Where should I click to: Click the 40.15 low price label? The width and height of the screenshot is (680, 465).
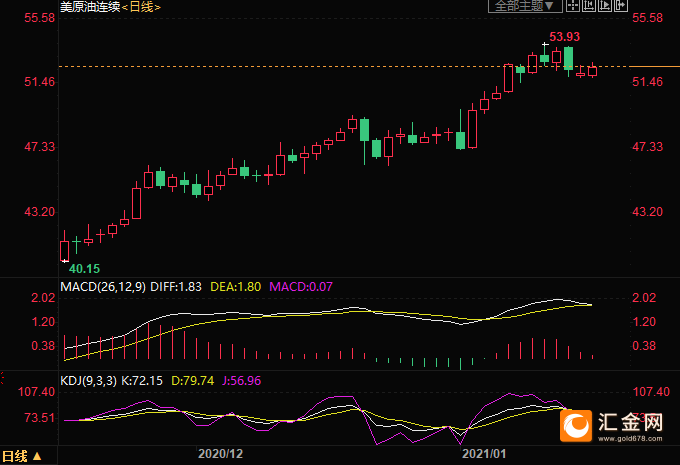click(85, 269)
